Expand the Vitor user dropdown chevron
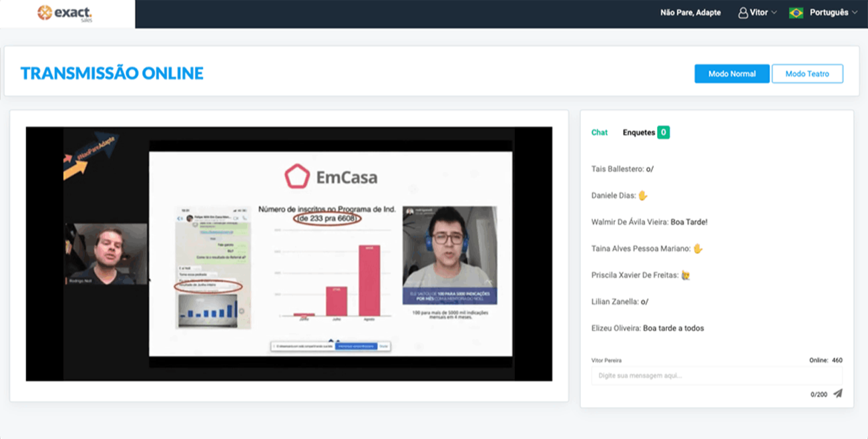 click(x=775, y=13)
